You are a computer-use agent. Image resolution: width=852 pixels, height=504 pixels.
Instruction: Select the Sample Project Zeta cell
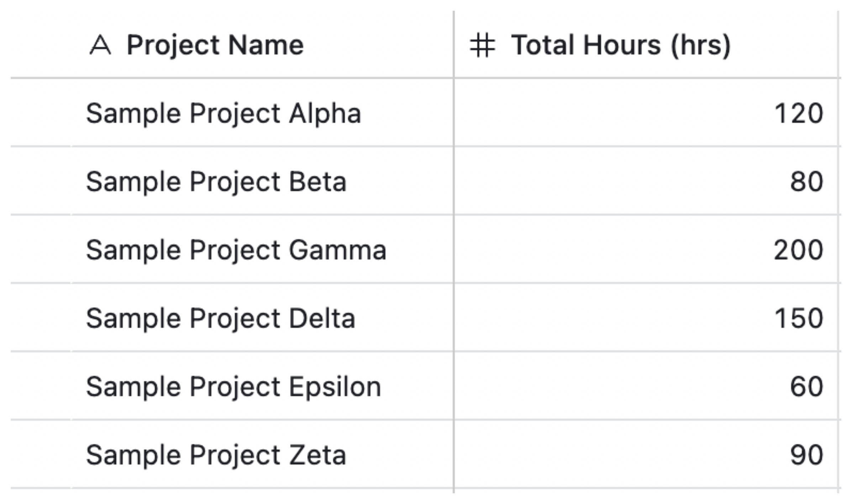pyautogui.click(x=216, y=453)
